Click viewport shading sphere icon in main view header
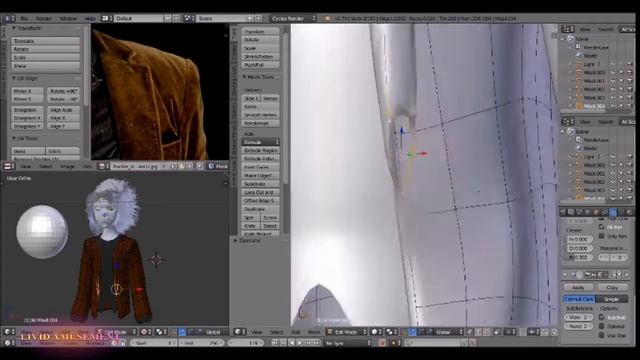Viewport: 640px width, 360px height. click(x=376, y=332)
